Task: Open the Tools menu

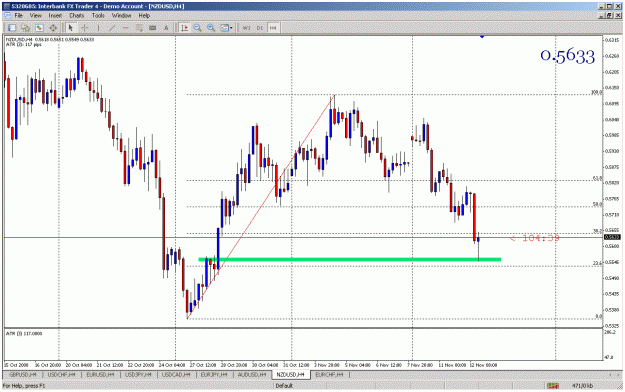Action: click(98, 16)
